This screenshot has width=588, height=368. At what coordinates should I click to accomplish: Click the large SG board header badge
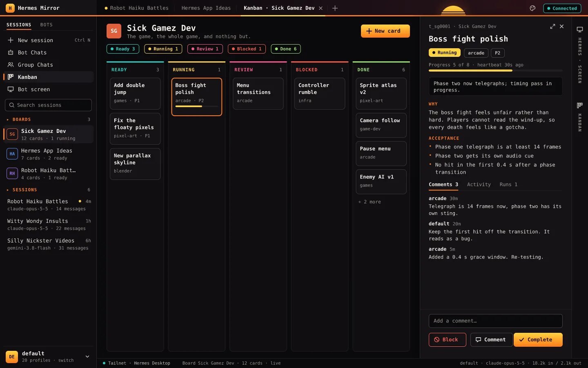pyautogui.click(x=114, y=31)
